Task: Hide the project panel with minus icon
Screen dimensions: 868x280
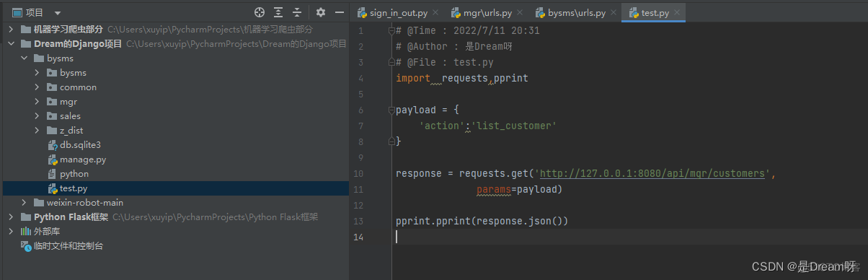Action: point(339,12)
